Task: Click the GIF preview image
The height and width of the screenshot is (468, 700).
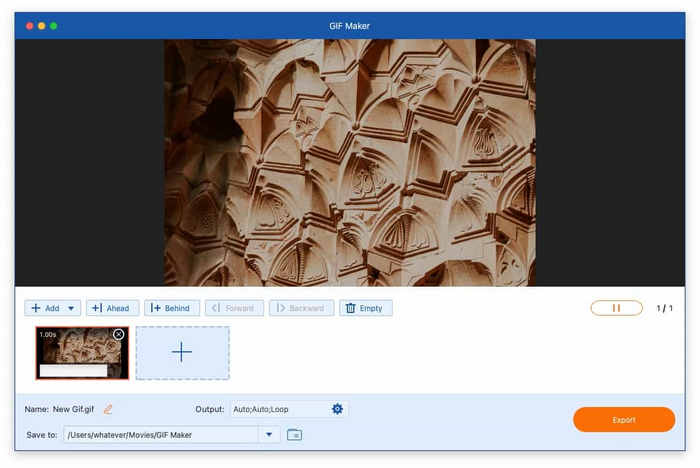Action: 350,162
